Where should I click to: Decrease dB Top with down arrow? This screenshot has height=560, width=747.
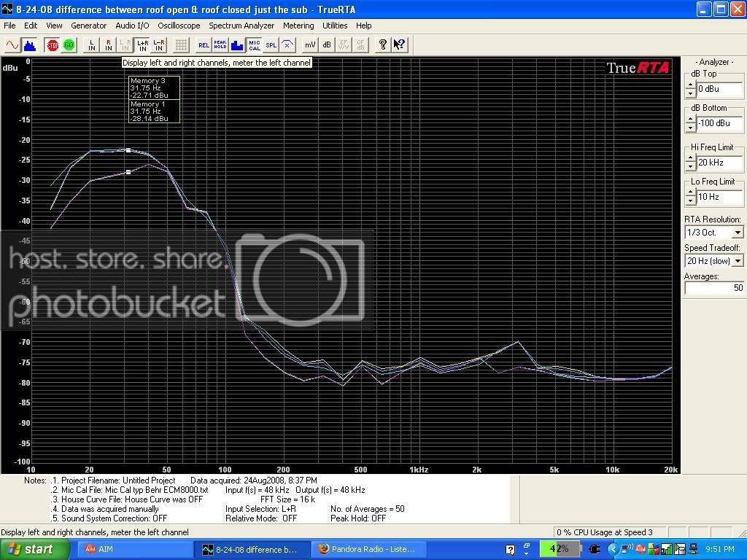691,93
